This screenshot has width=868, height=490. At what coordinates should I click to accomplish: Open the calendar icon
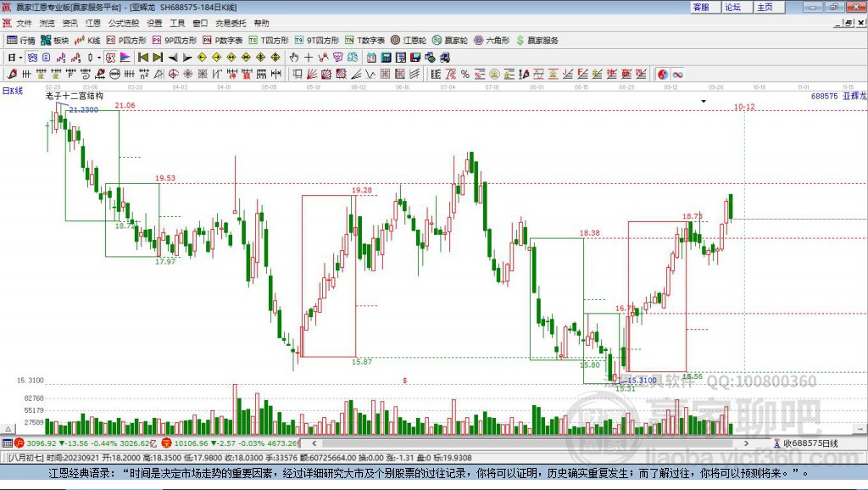(x=371, y=58)
